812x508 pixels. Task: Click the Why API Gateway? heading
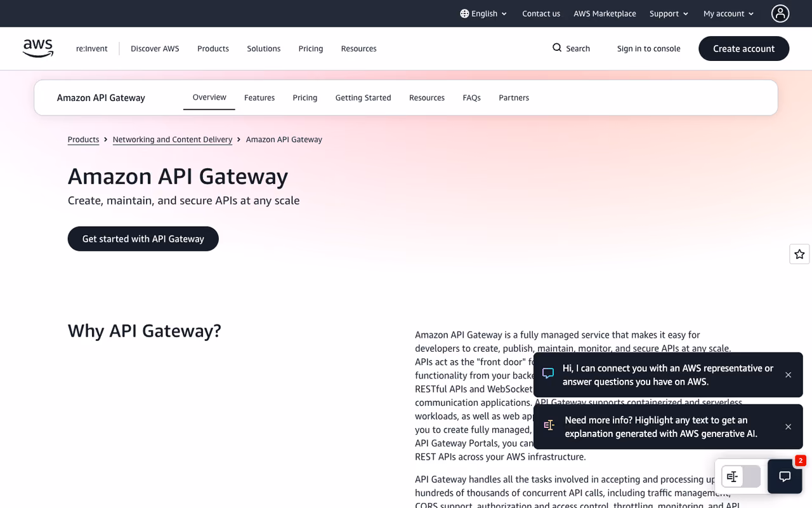coord(145,331)
